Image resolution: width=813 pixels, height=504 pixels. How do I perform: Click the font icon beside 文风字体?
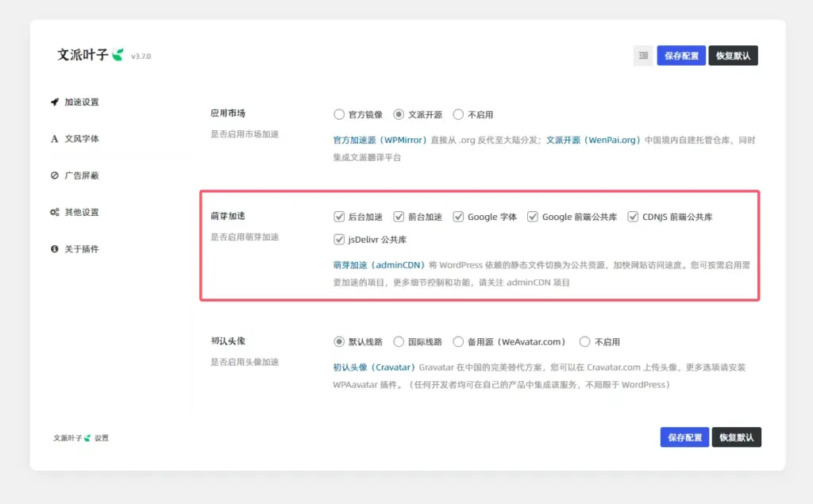(x=55, y=139)
